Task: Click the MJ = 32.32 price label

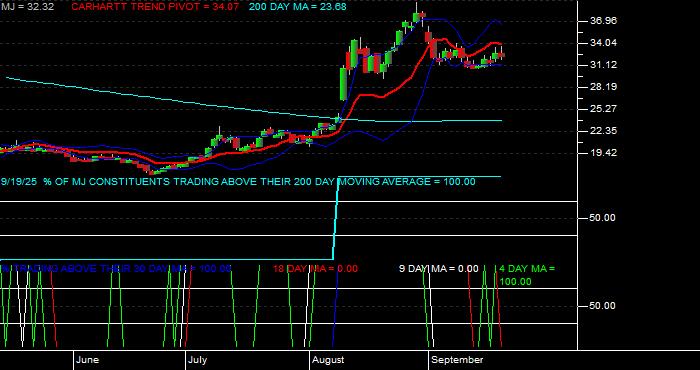Action: [x=27, y=7]
